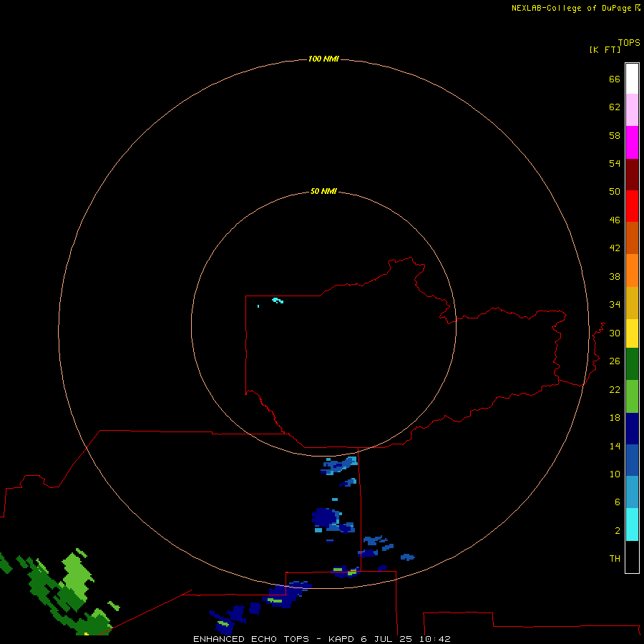Click the legend value 14
644x644 pixels.
[x=615, y=446]
